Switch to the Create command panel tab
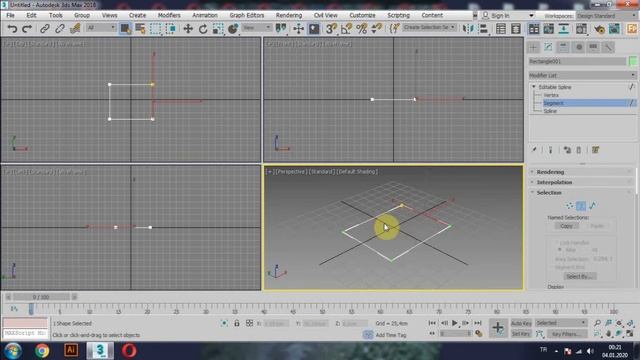This screenshot has height=360, width=640. [533, 47]
